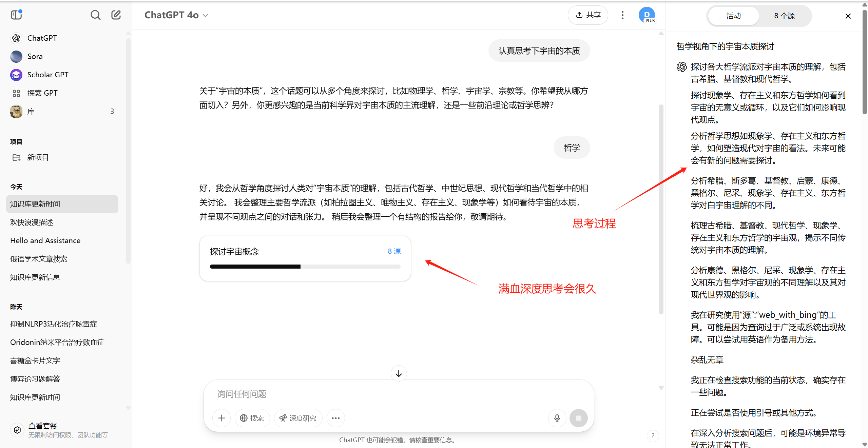Create a new project (新项目)

point(63,157)
